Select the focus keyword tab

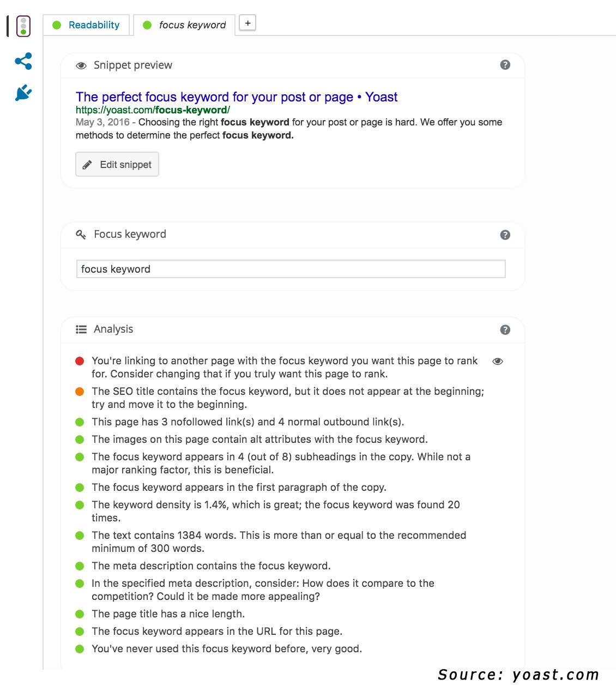184,25
